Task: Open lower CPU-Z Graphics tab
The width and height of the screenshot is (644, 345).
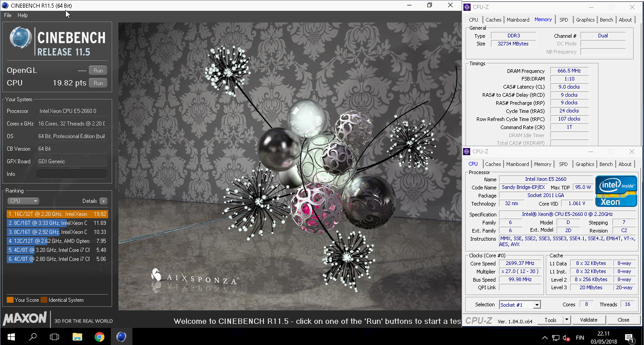Action: tap(585, 164)
